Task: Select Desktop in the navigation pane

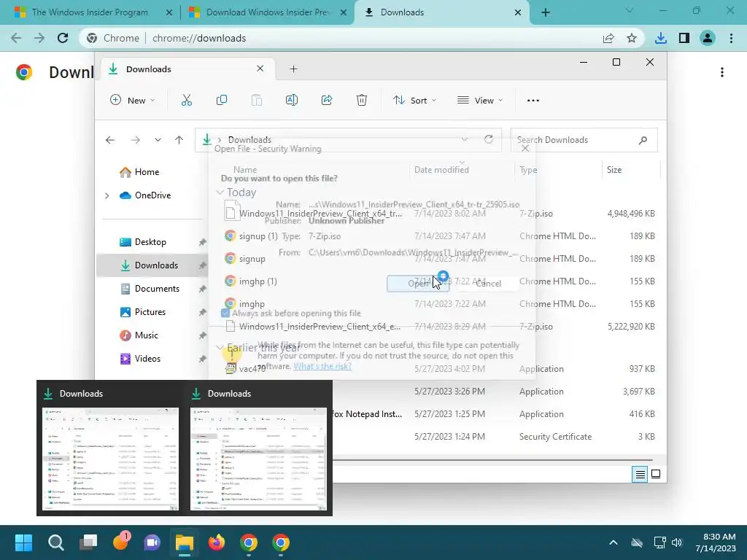Action: click(150, 242)
